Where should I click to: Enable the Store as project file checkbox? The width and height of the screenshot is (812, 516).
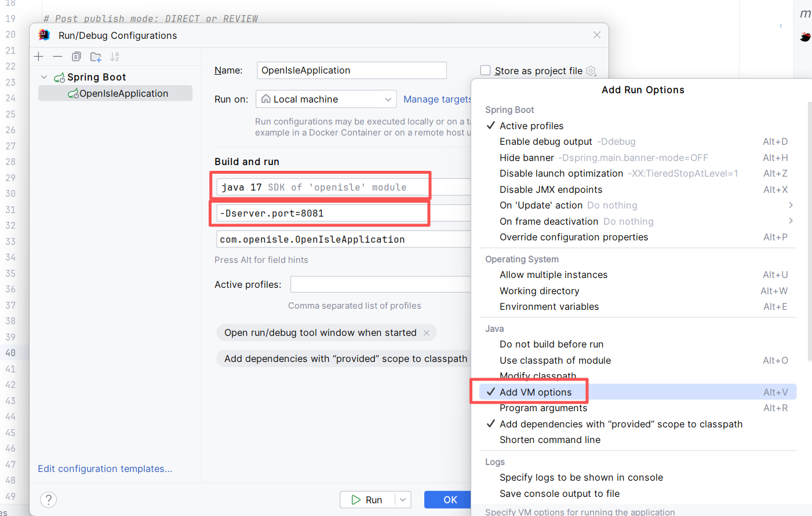click(x=486, y=71)
